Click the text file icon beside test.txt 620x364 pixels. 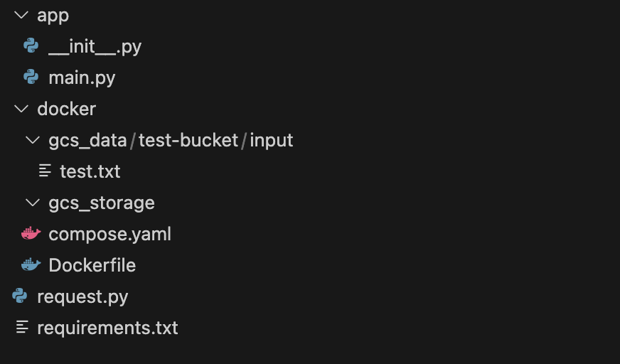[x=45, y=171]
